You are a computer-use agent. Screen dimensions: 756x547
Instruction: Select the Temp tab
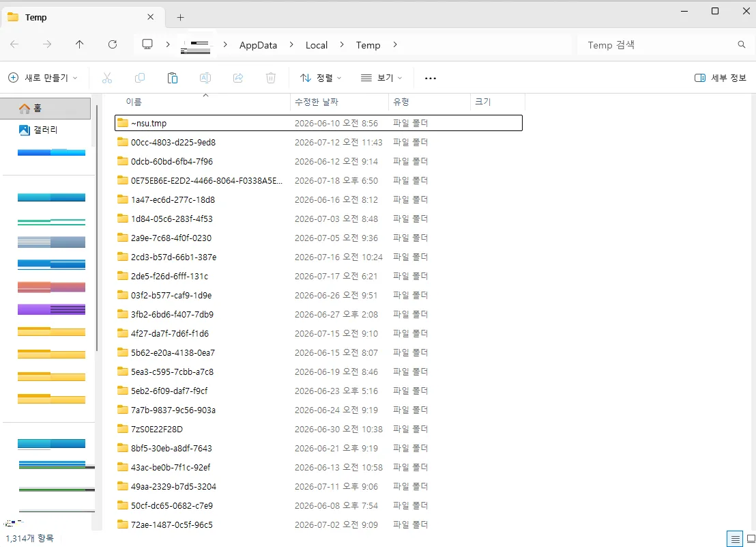pyautogui.click(x=83, y=17)
